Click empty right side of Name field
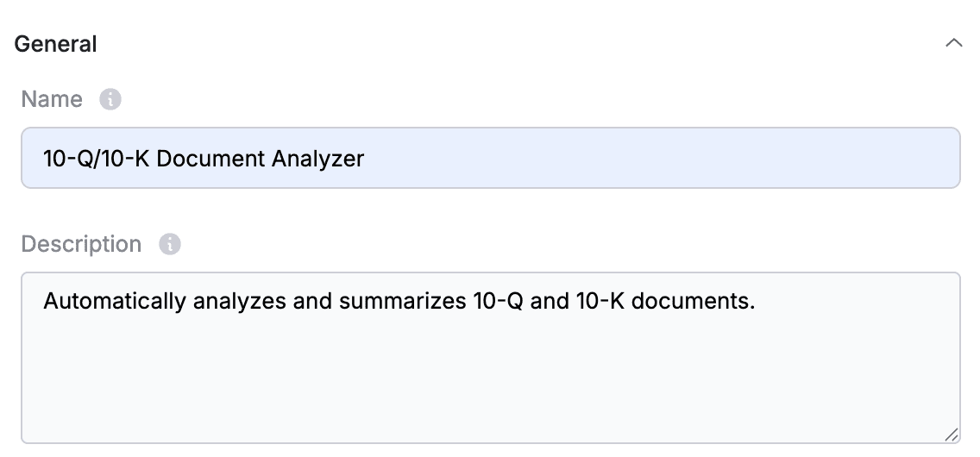Image resolution: width=980 pixels, height=457 pixels. 663,158
